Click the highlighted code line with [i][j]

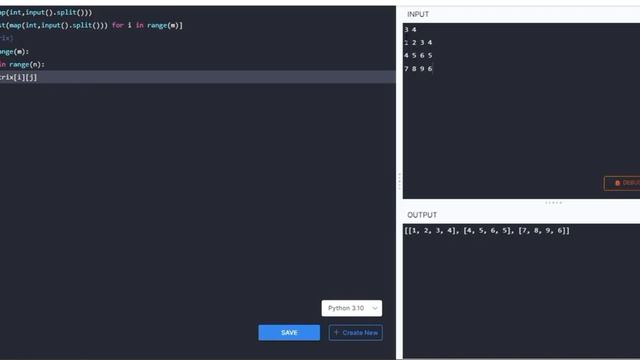[198, 77]
